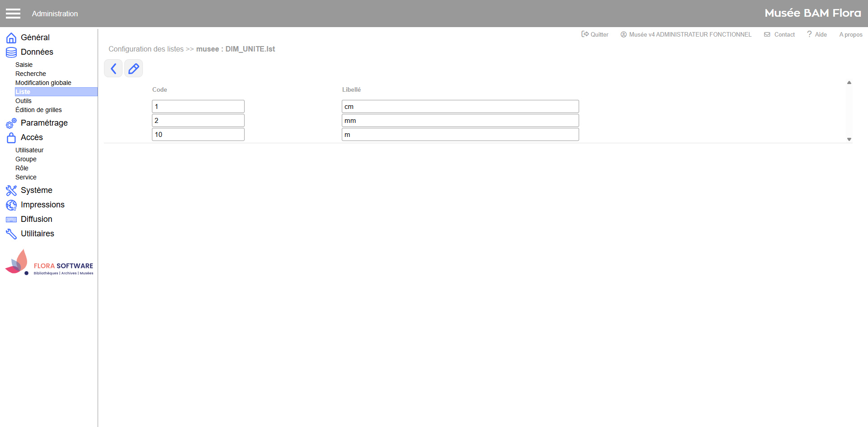Click the Impressions globe icon

tap(11, 205)
